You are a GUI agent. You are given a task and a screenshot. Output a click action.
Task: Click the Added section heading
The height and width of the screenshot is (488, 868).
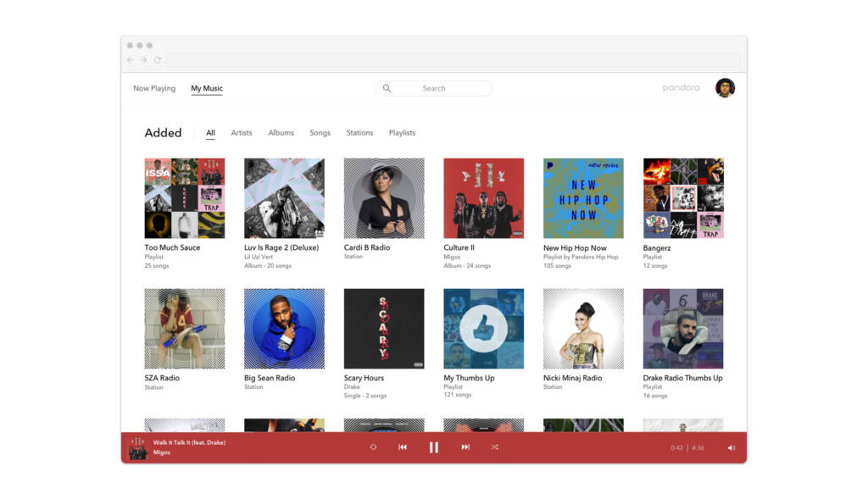[x=163, y=133]
